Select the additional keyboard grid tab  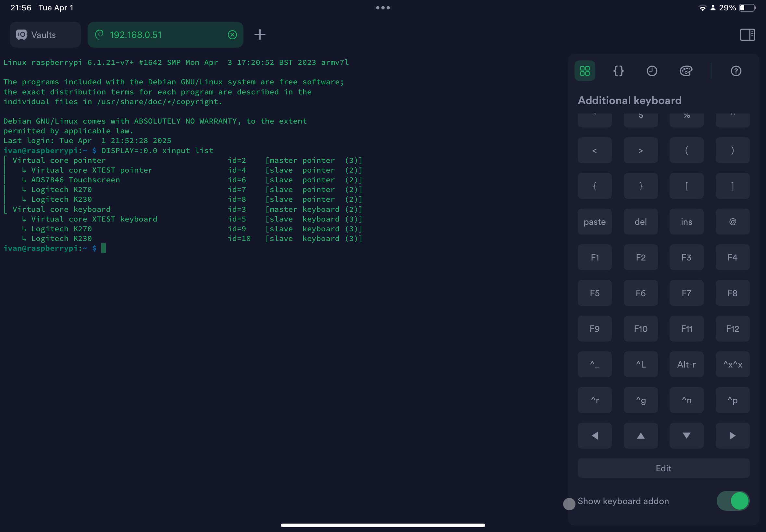585,71
